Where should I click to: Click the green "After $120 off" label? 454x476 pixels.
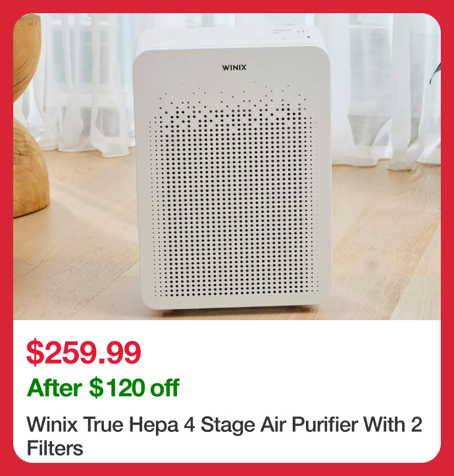pos(103,388)
